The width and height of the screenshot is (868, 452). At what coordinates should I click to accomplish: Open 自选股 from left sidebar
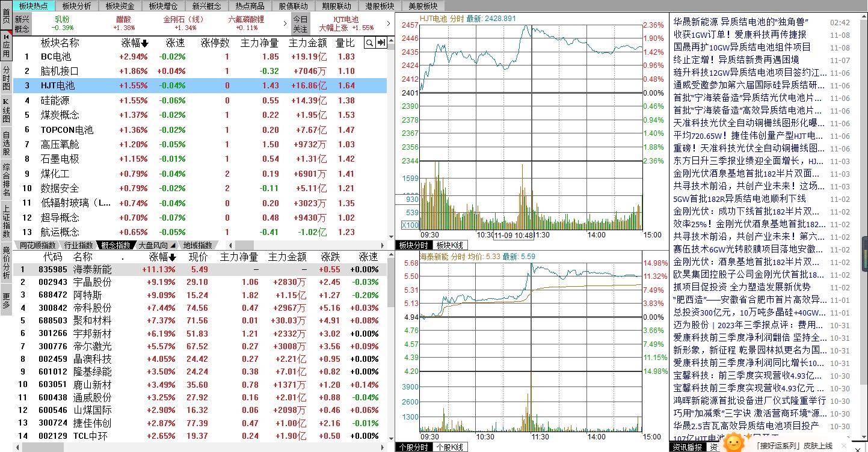point(6,143)
